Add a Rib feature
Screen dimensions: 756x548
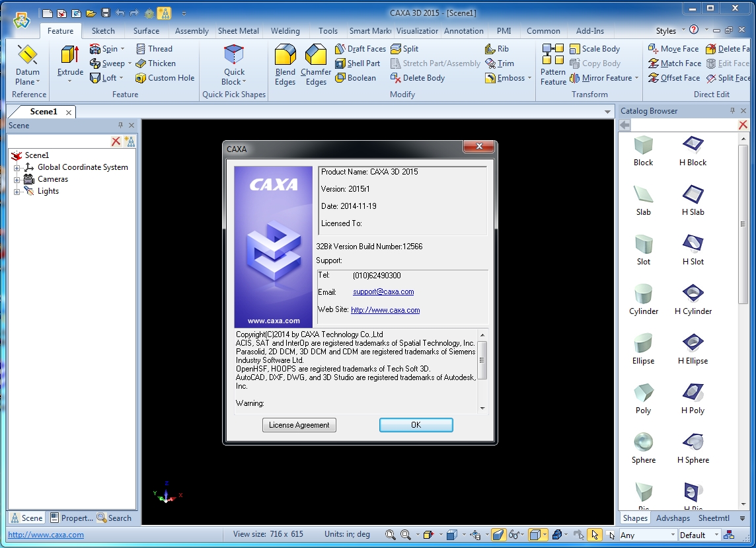496,49
